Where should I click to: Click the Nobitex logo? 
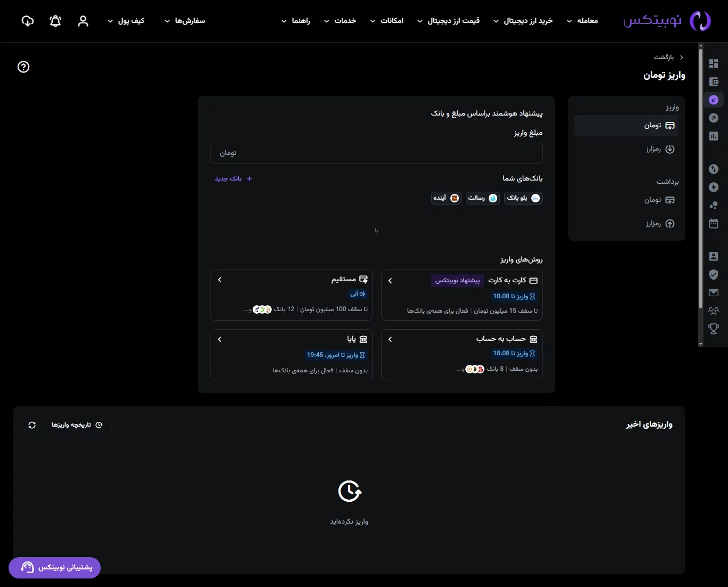click(x=667, y=21)
